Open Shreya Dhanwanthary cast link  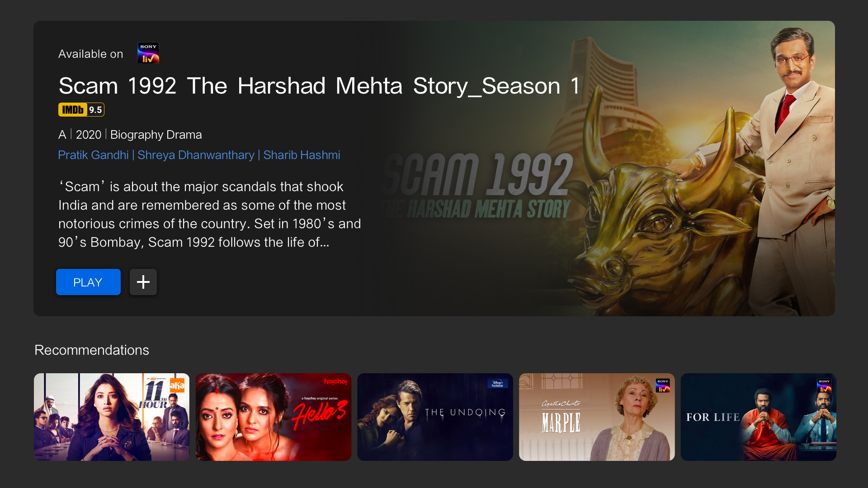(196, 155)
